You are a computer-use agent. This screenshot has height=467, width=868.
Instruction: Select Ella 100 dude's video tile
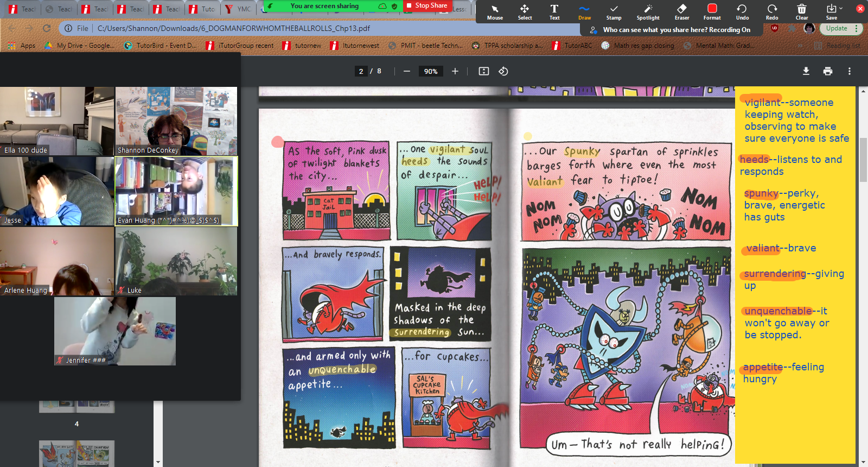coord(57,121)
